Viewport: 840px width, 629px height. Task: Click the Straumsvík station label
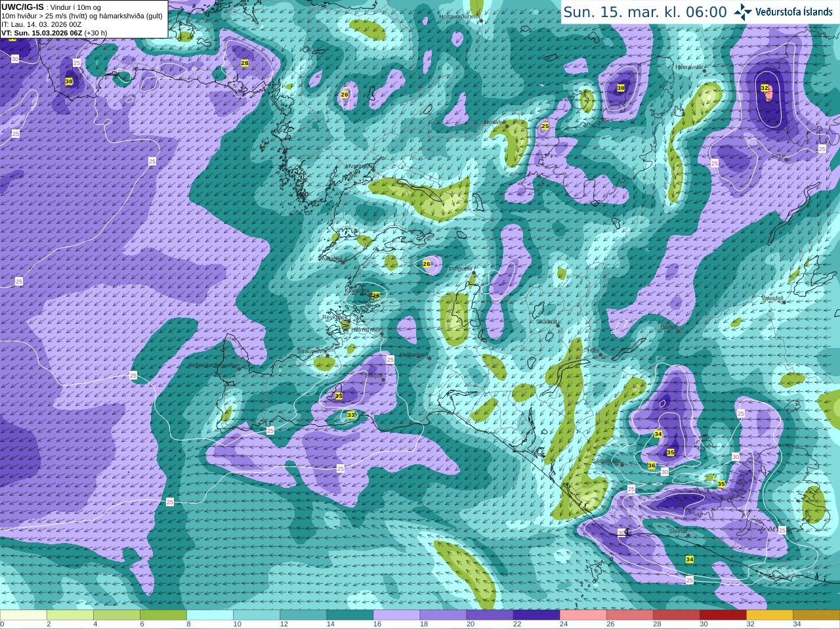click(x=312, y=351)
